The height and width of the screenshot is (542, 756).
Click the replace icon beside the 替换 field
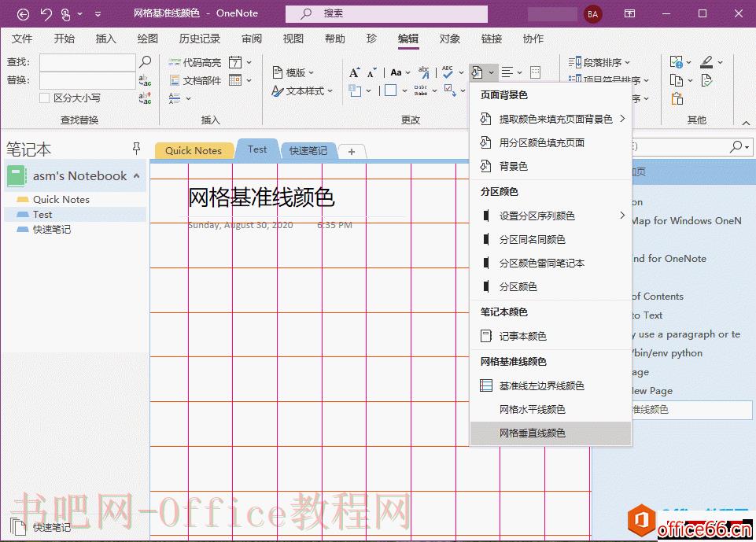coord(145,80)
